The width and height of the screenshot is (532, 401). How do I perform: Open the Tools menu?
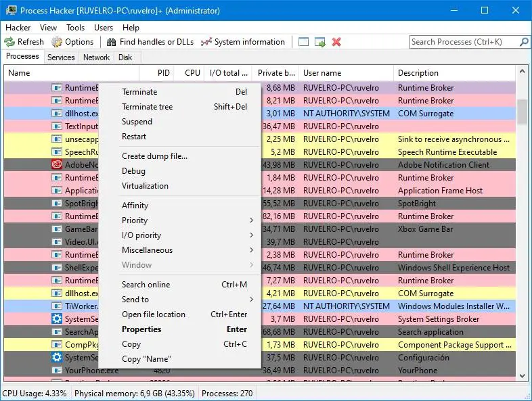75,28
